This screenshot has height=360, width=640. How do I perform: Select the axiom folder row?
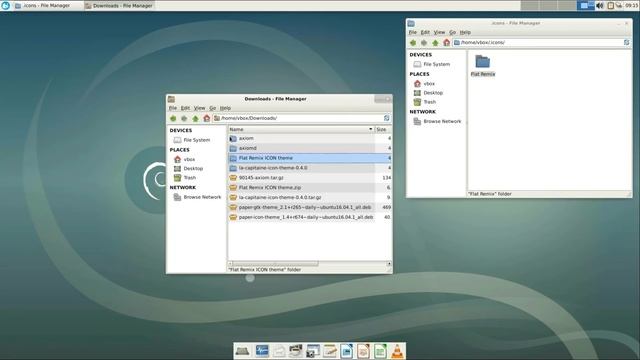pyautogui.click(x=309, y=138)
